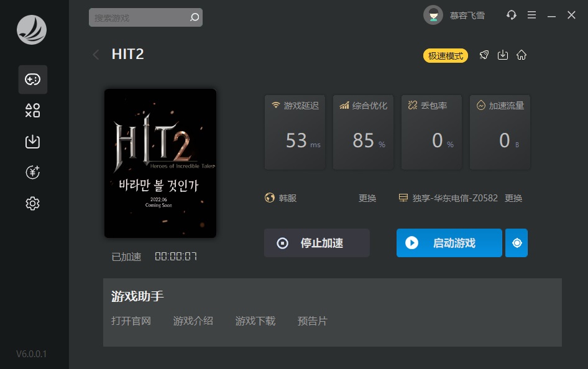This screenshot has width=588, height=369.
Task: Click the 搜索游戏 search field
Action: [139, 18]
